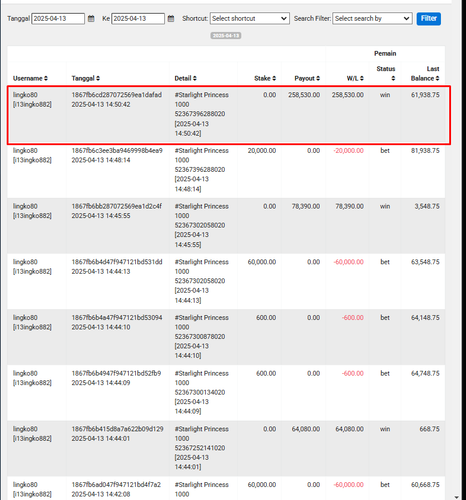Image resolution: width=466 pixels, height=500 pixels.
Task: Click bet status in 14:48:14 row
Action: [385, 151]
